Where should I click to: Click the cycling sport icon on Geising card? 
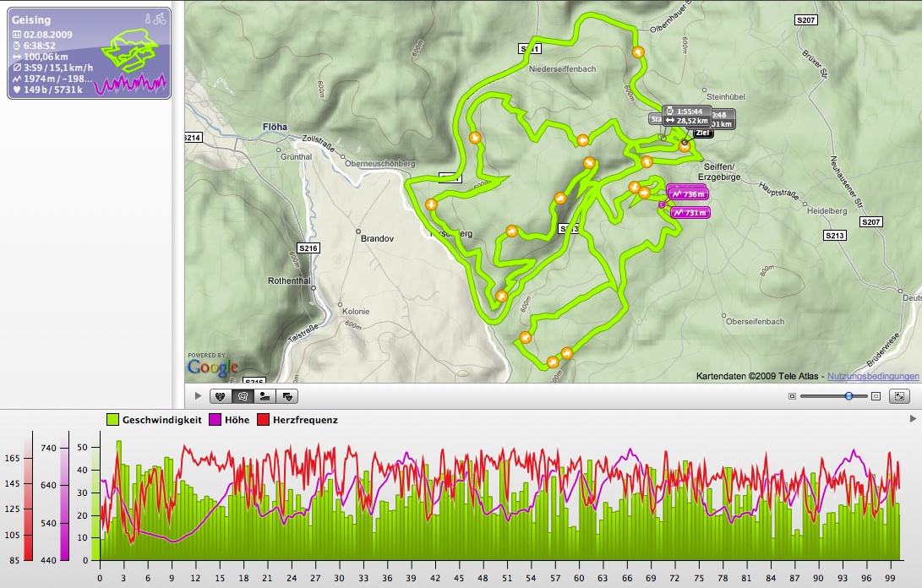(x=160, y=19)
